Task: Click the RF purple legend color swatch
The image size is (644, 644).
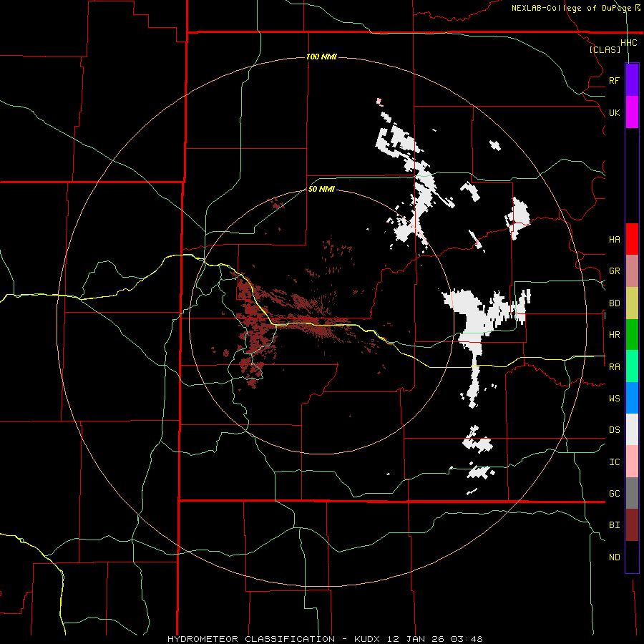Action: 632,80
